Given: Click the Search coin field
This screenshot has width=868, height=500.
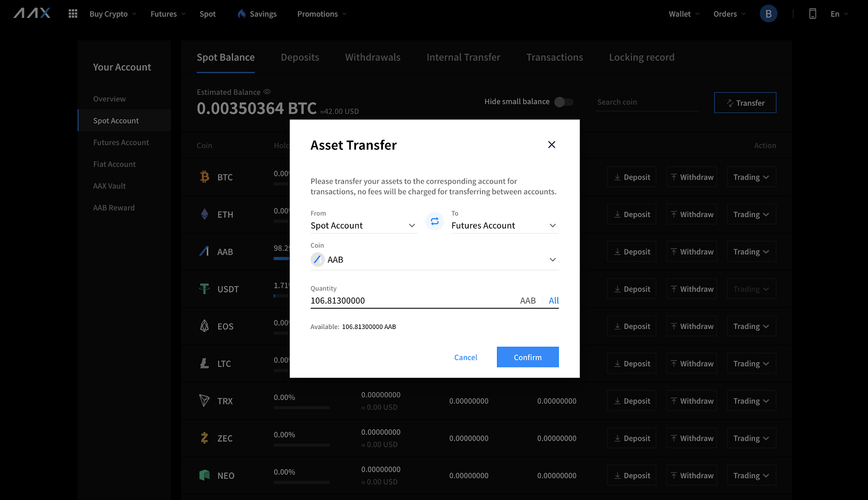Looking at the screenshot, I should (x=647, y=102).
